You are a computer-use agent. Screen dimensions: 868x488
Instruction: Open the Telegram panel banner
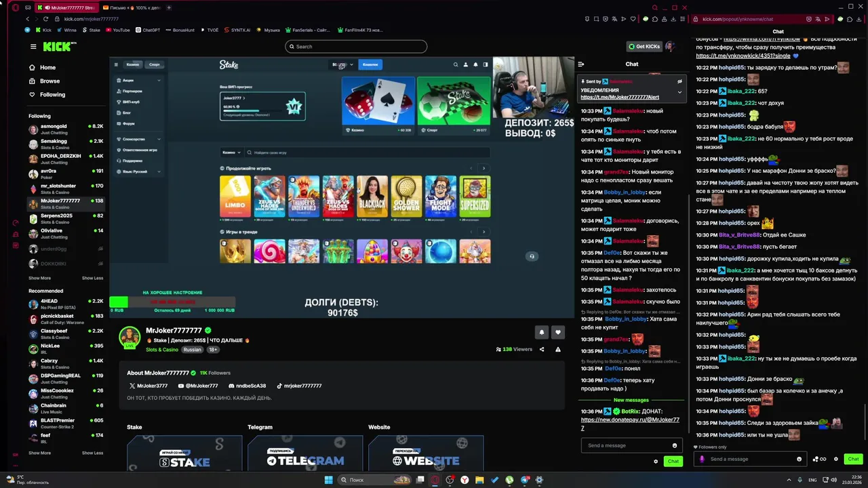click(305, 453)
